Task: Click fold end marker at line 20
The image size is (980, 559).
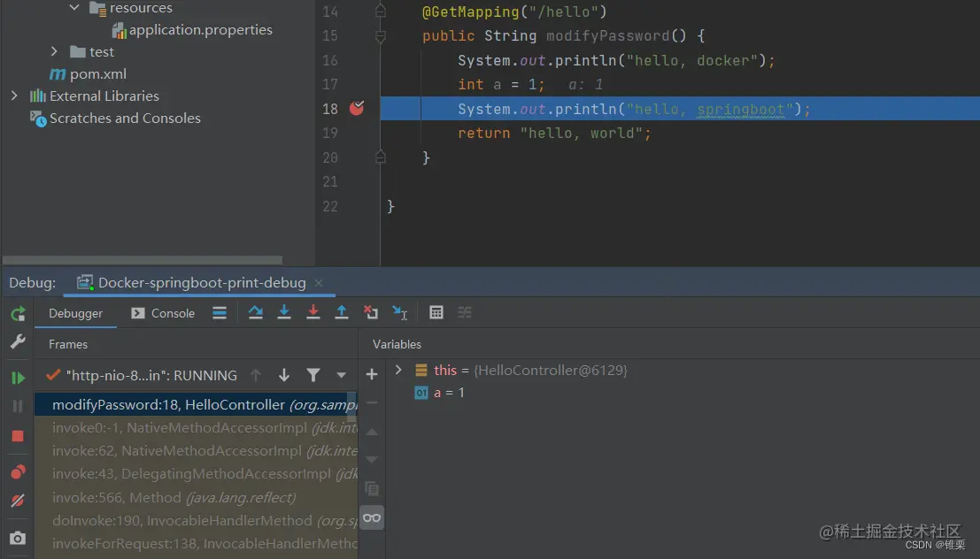Action: pyautogui.click(x=380, y=157)
